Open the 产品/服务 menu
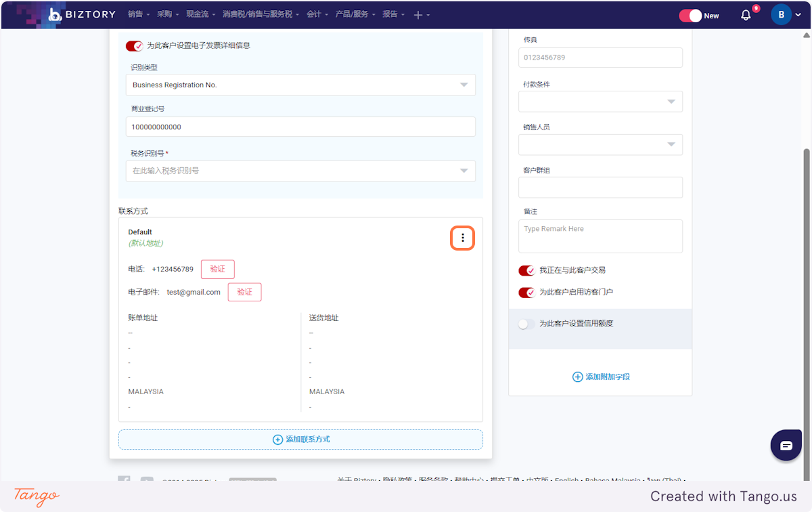This screenshot has width=812, height=512. pyautogui.click(x=355, y=14)
